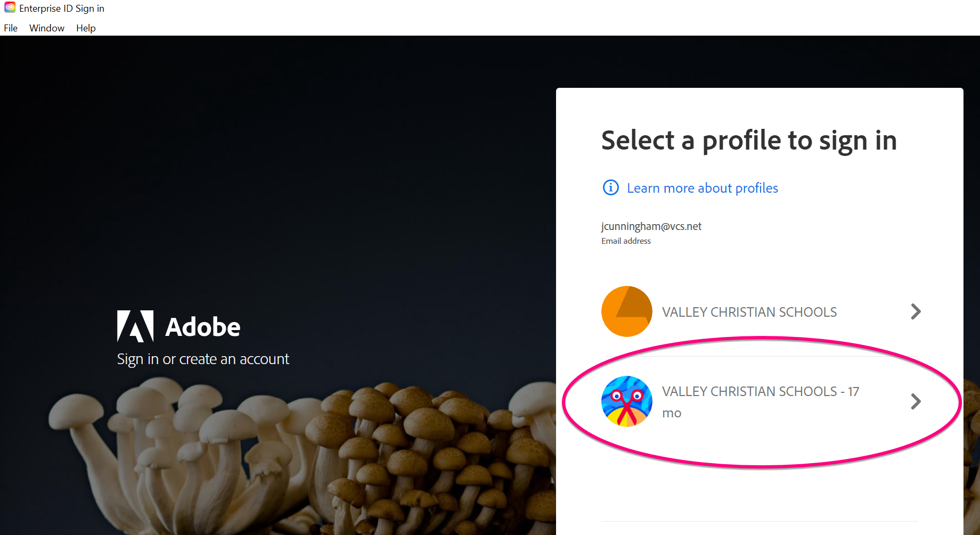
Task: Click "Sign in or create an account" text
Action: tap(203, 359)
